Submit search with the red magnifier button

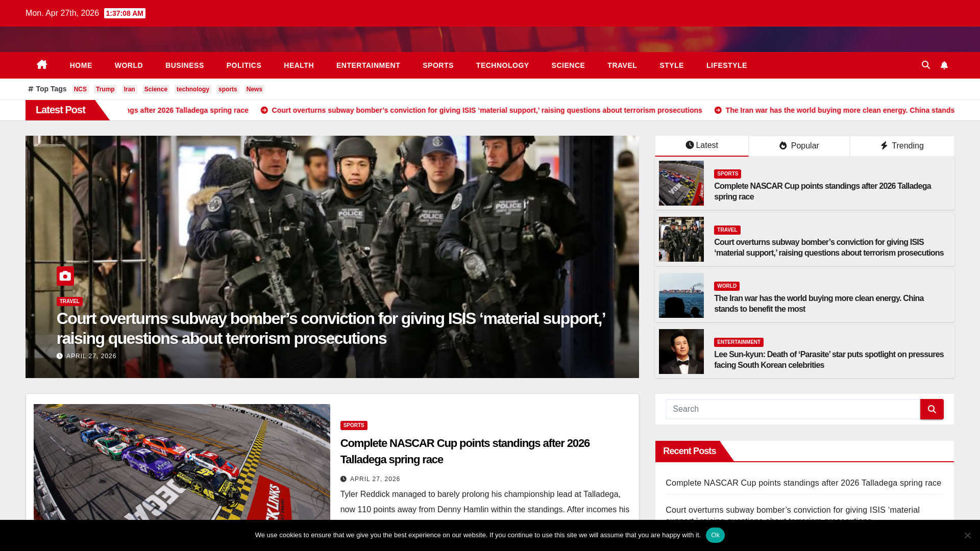pyautogui.click(x=932, y=409)
